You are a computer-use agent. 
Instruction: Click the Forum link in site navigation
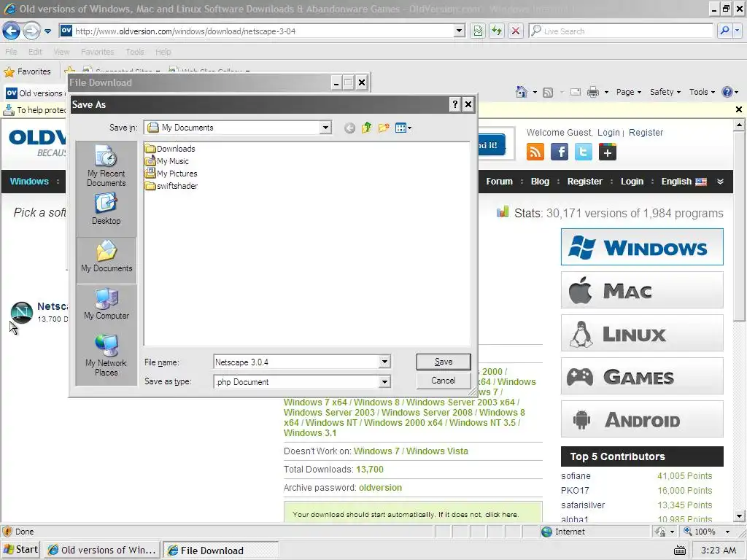tap(499, 182)
